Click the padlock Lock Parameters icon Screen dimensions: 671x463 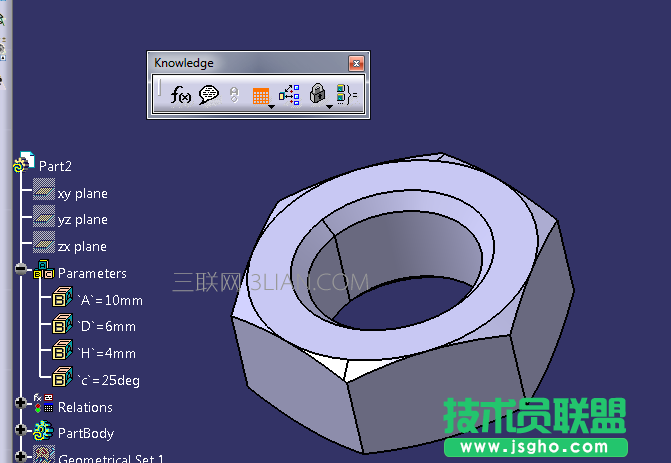point(318,94)
